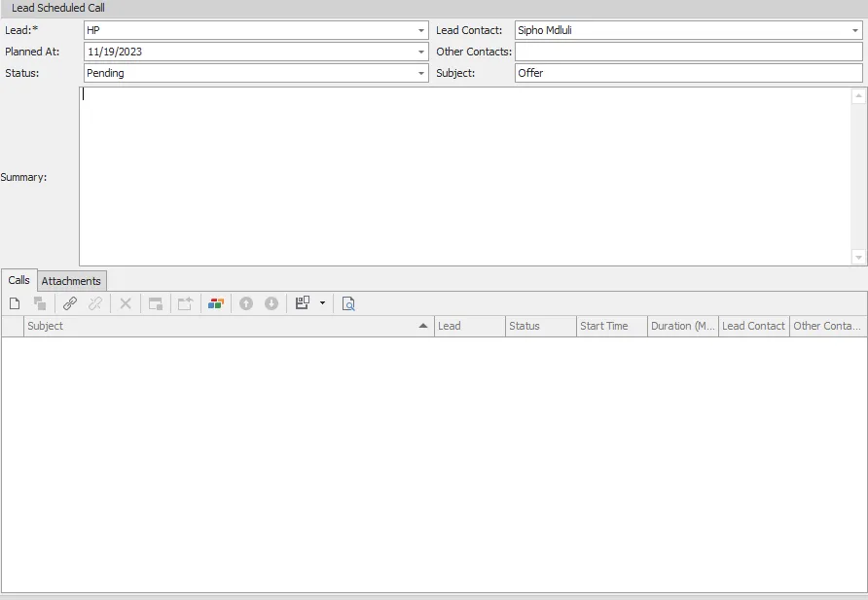The height and width of the screenshot is (600, 868).
Task: Click the duplicate record toolbar icon
Action: (40, 302)
